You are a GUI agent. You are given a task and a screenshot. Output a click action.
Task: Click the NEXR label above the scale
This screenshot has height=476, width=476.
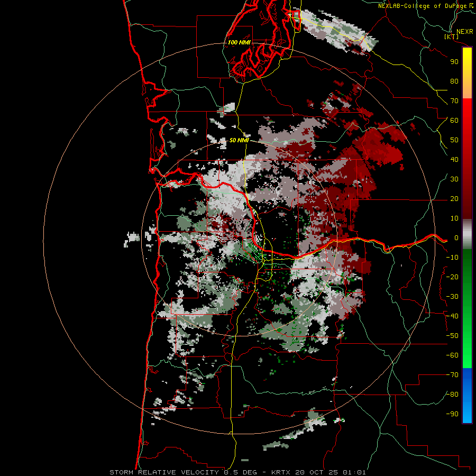464,32
